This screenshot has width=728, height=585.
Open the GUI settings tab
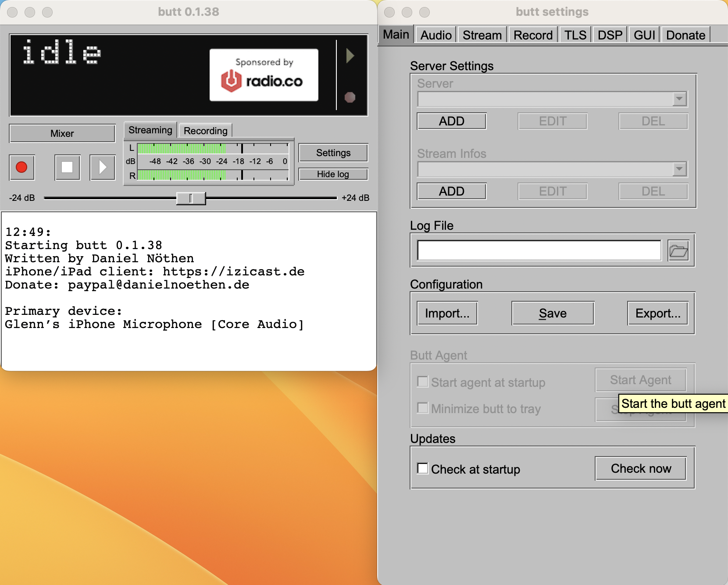tap(644, 35)
